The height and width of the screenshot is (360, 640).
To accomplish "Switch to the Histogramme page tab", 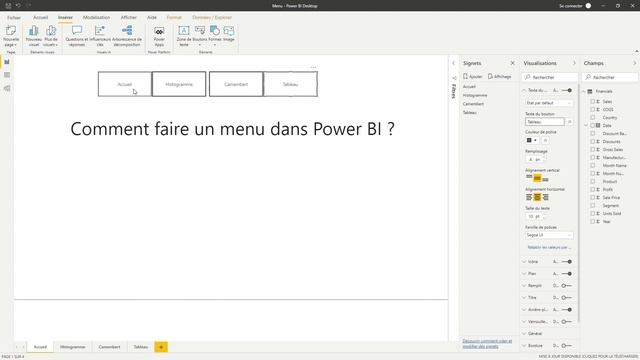I will click(73, 347).
